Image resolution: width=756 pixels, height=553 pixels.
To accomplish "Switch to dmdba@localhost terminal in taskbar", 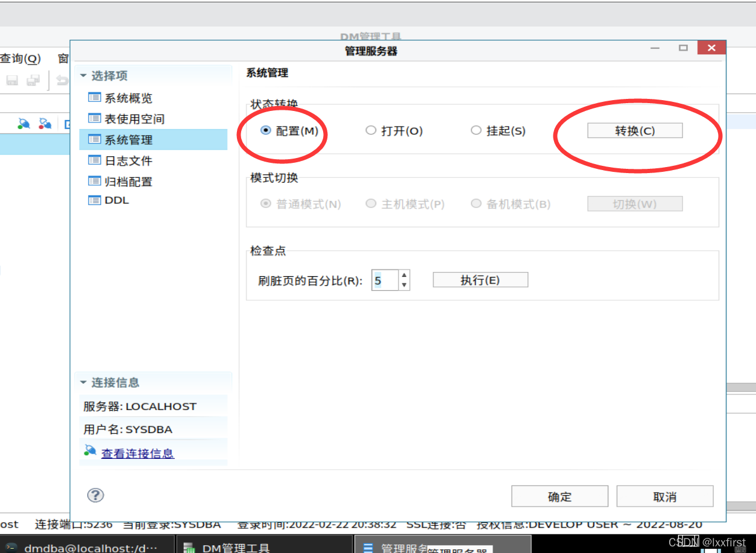I will tap(87, 545).
